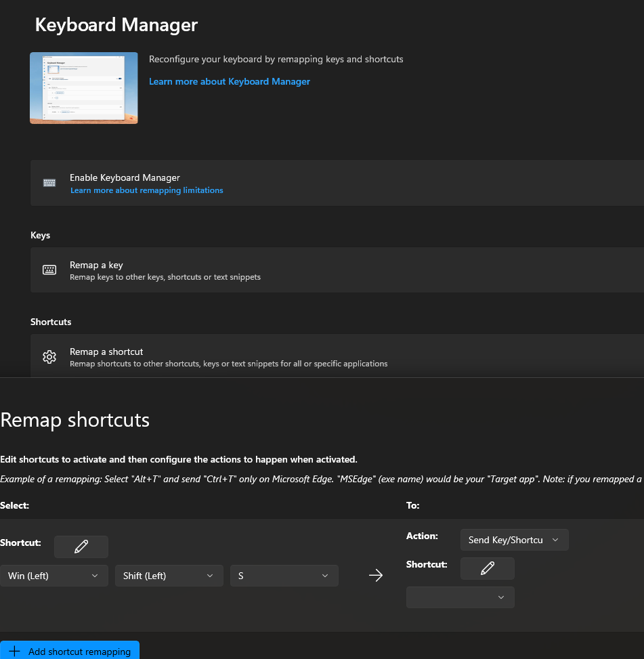Click the keyboard icon beside Enable Keyboard Manager
This screenshot has height=659, width=644.
click(49, 183)
